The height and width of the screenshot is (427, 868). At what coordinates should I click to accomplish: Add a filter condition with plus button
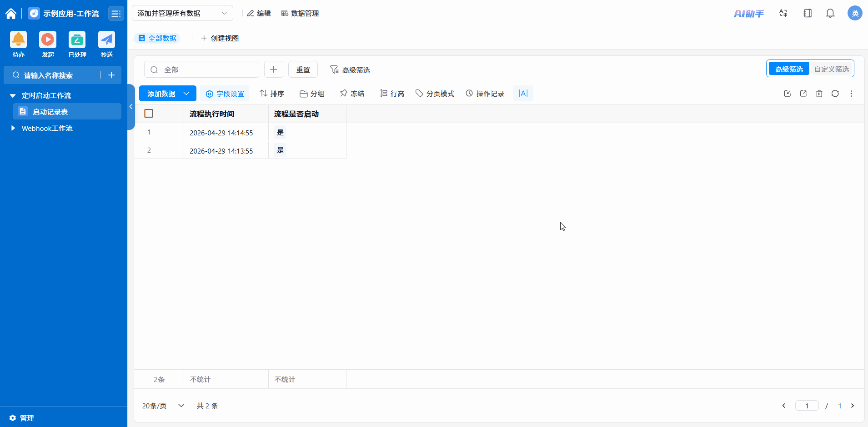pyautogui.click(x=274, y=70)
